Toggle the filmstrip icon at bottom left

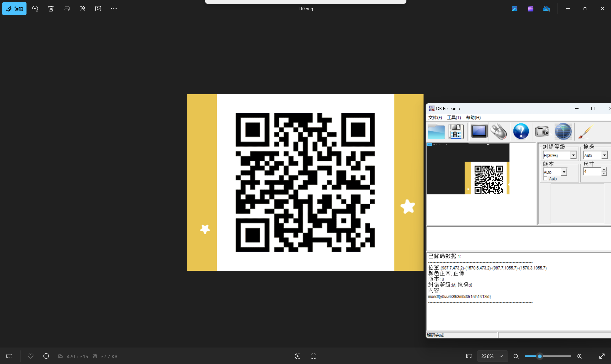9,356
